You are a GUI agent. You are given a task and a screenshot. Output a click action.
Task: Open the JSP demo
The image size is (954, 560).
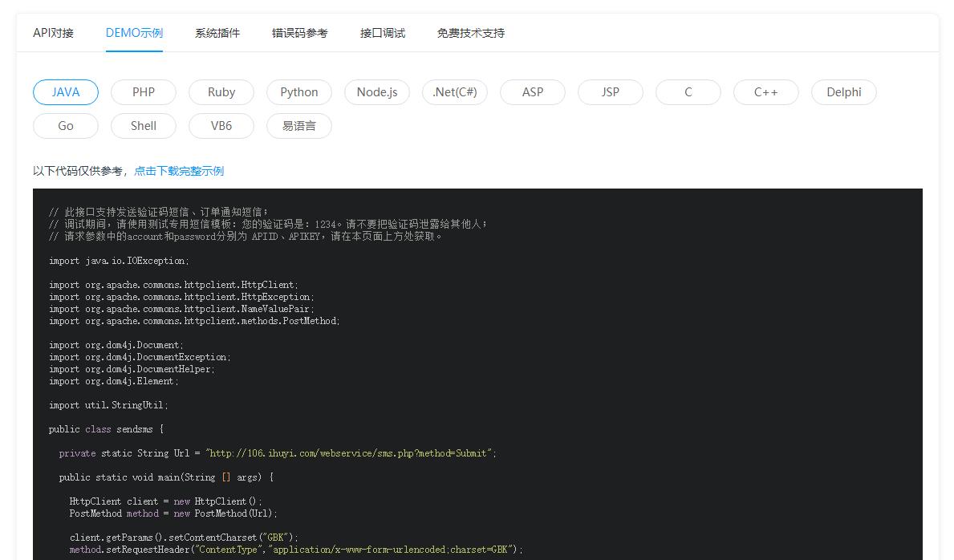(610, 91)
